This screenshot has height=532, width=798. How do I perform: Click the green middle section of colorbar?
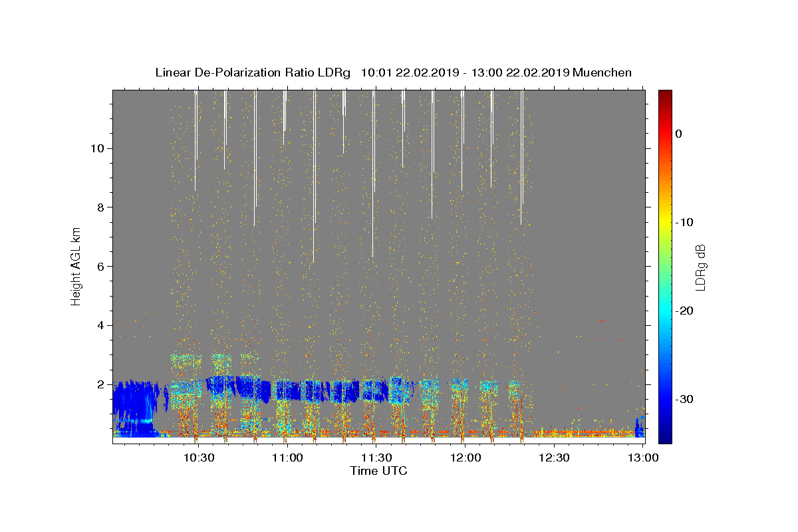tap(665, 266)
